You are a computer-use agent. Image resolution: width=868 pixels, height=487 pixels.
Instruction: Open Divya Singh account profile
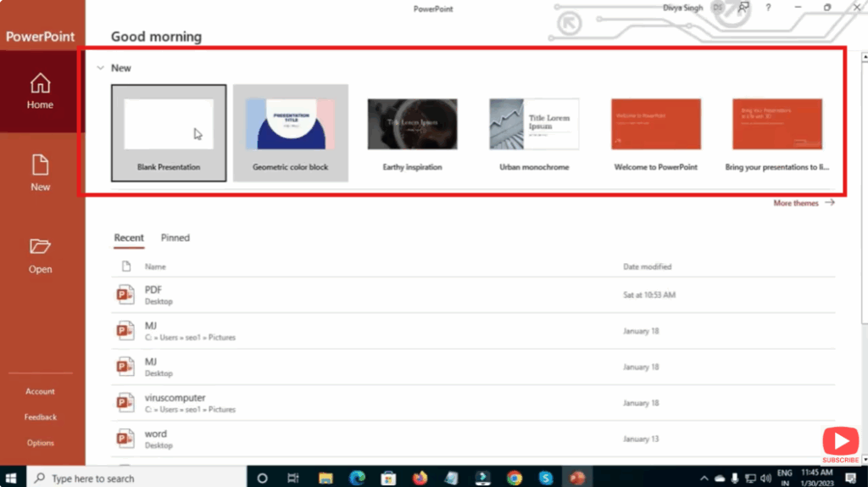[x=693, y=8]
